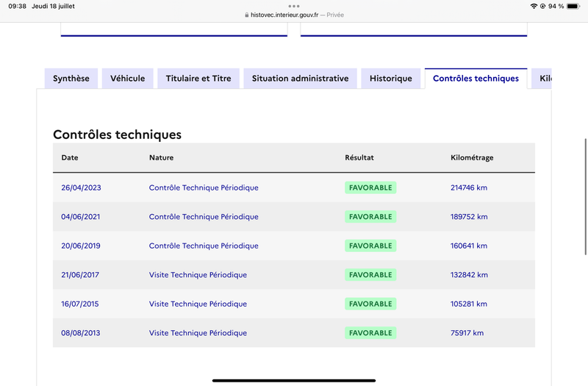Tap the home indicator bar
The height and width of the screenshot is (386, 588).
[294, 380]
